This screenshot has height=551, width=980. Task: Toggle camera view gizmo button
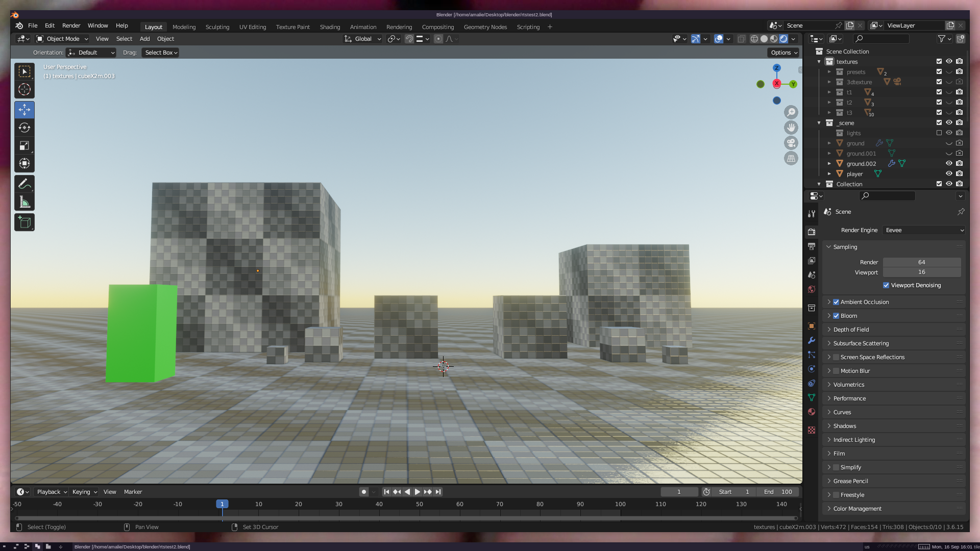791,143
